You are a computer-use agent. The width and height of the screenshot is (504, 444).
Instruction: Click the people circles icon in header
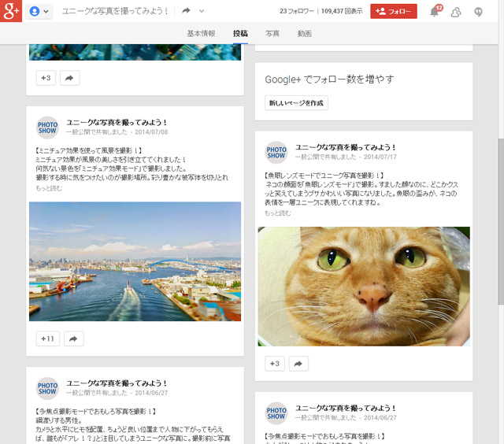[x=456, y=12]
